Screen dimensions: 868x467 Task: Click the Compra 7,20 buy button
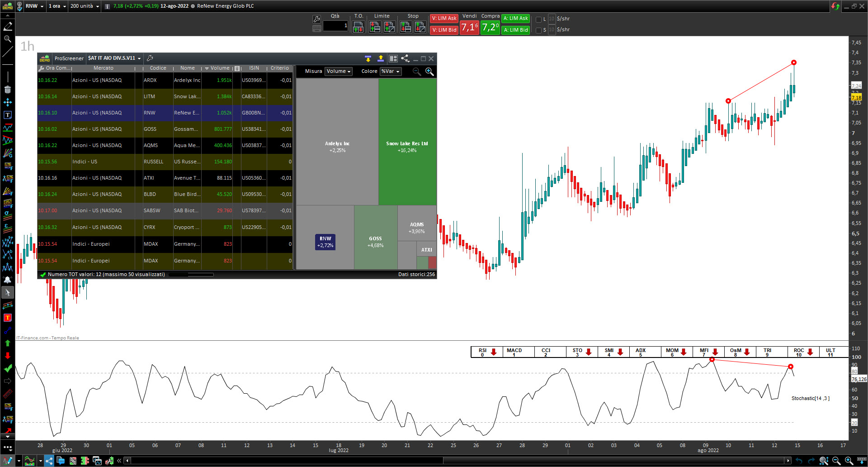coord(490,27)
